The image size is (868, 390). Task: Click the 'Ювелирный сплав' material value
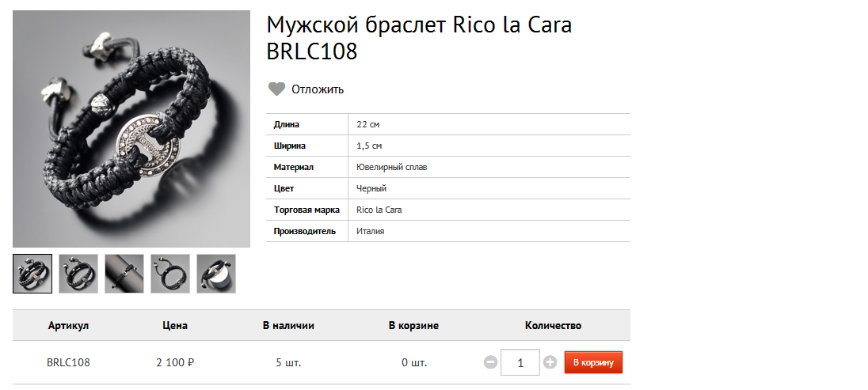pyautogui.click(x=392, y=167)
